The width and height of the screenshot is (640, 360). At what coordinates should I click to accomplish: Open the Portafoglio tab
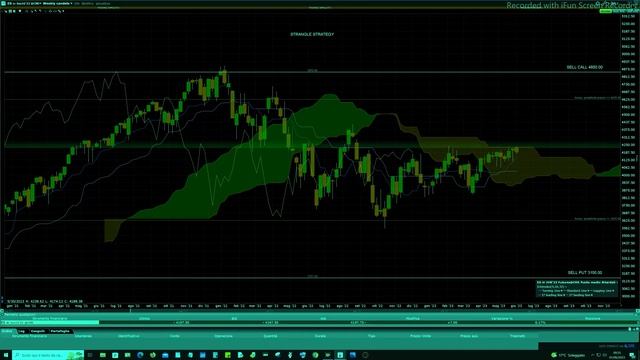point(60,331)
